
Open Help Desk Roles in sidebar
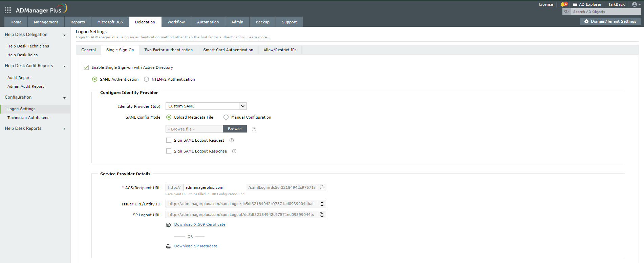coord(22,55)
